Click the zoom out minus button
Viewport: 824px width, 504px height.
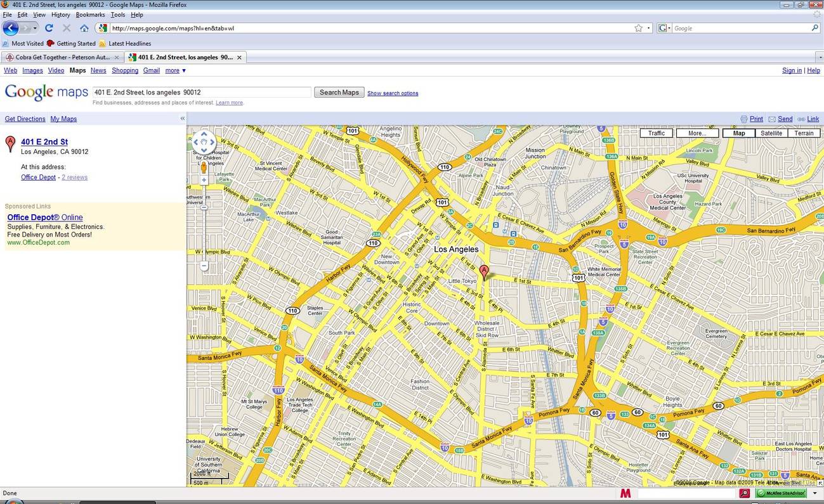coord(204,266)
